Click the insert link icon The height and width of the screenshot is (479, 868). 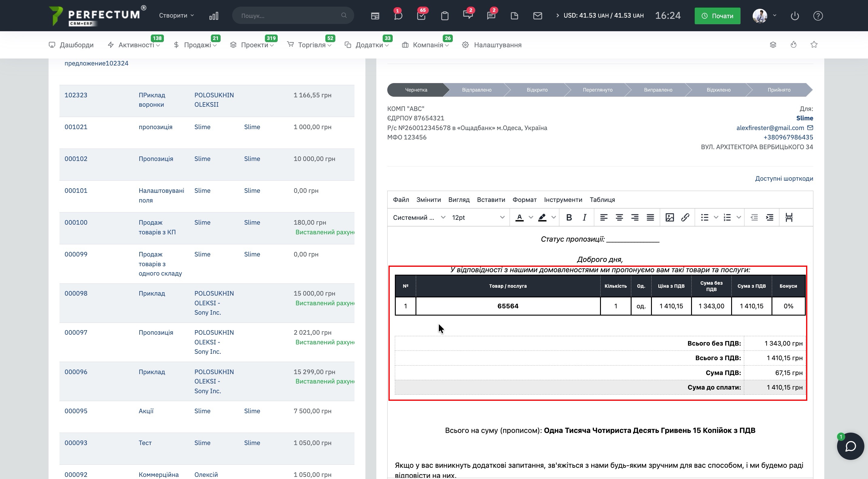[x=685, y=217]
